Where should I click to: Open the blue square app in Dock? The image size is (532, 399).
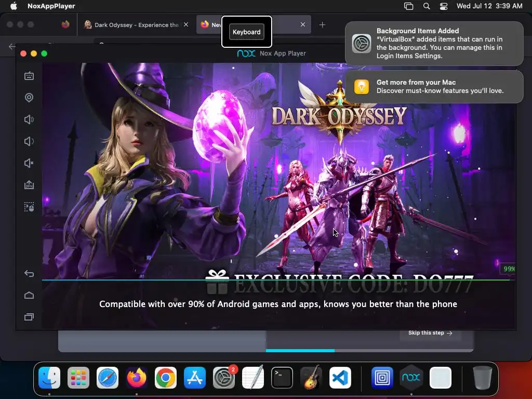[382, 378]
